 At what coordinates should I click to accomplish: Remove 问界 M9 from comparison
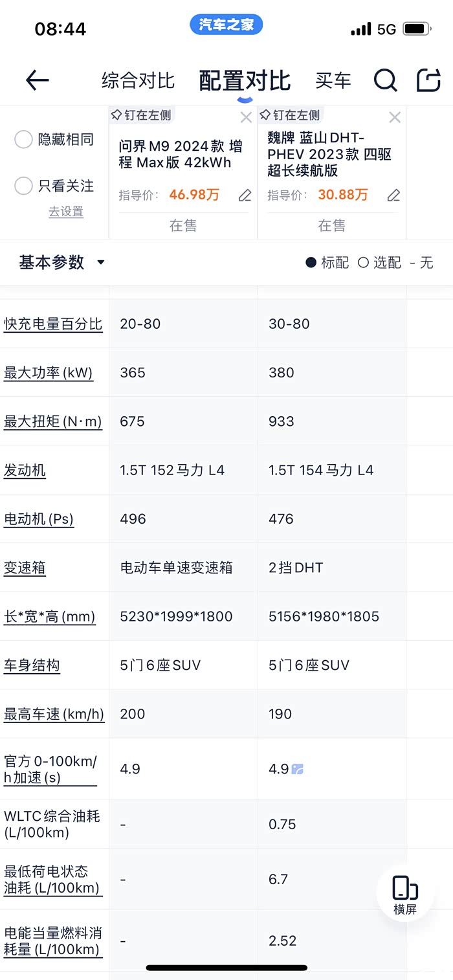point(246,117)
